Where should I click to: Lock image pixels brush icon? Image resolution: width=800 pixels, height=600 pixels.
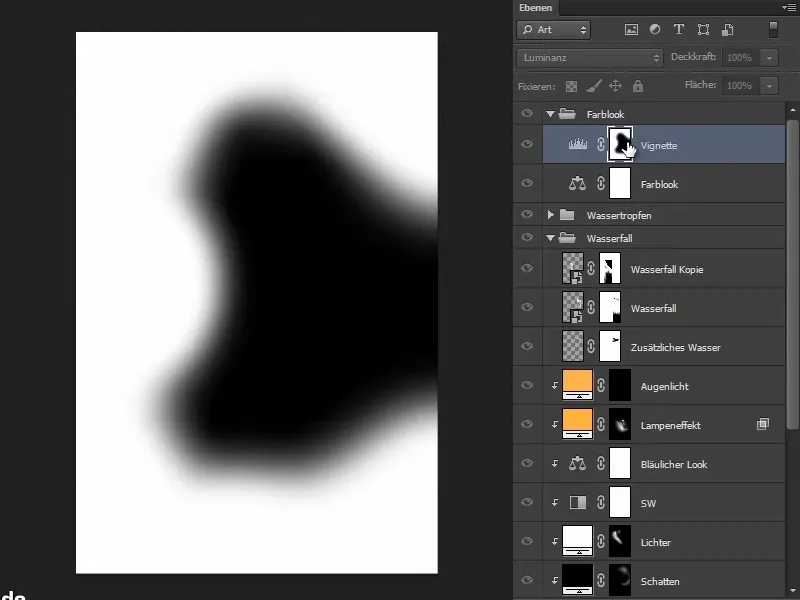(593, 86)
